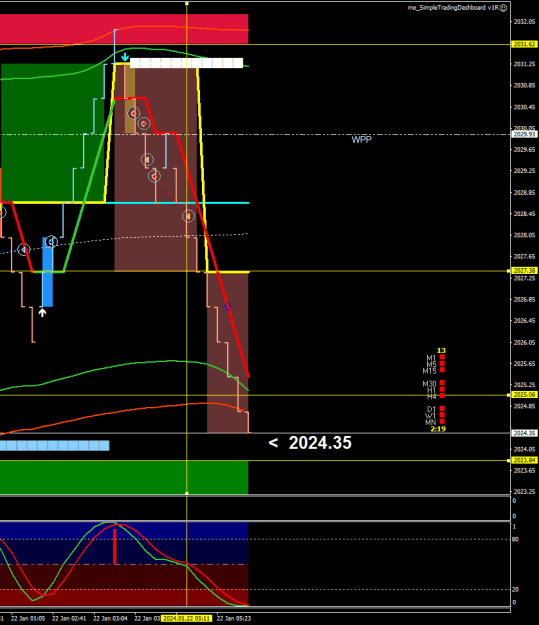
Task: Click the MN red status square
Action: tap(442, 421)
